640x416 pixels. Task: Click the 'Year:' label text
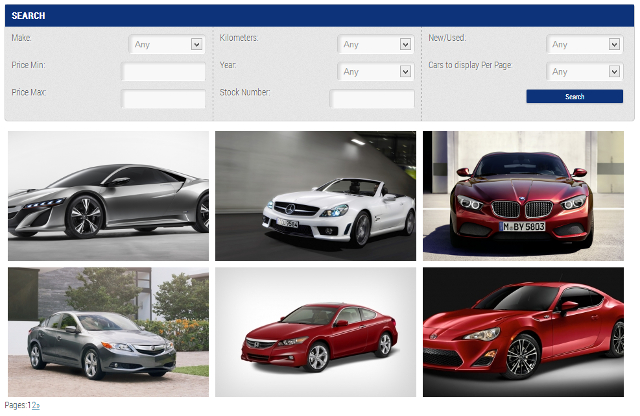pos(228,65)
